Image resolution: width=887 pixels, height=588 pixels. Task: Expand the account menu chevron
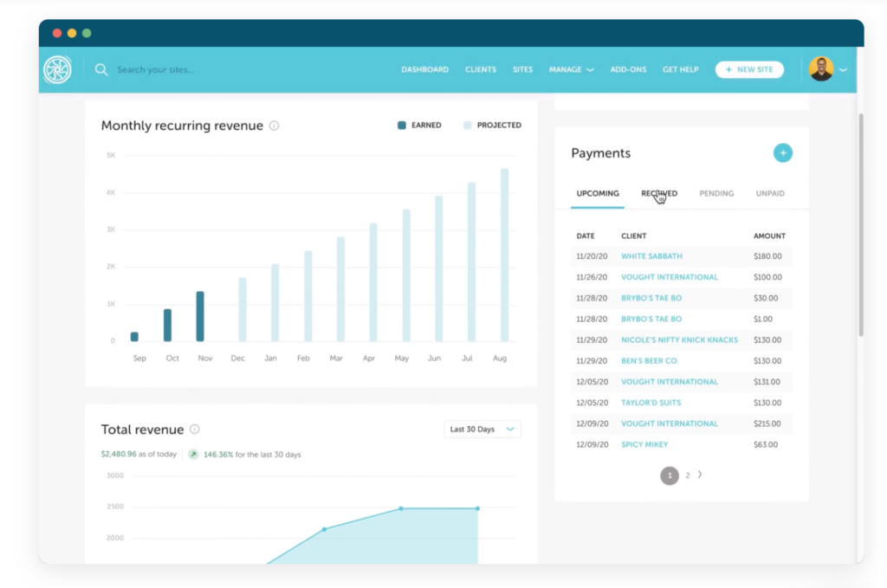coord(843,70)
